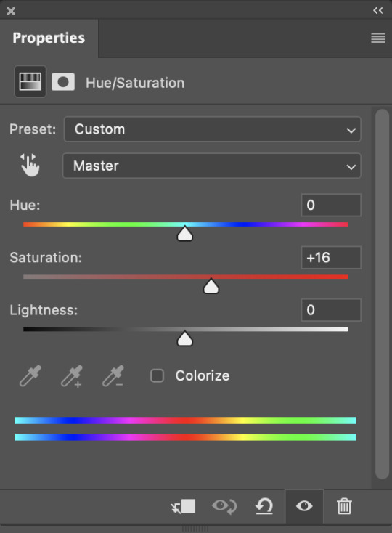Switch to the layer mask icon
Viewport: 392px width, 533px height.
63,82
